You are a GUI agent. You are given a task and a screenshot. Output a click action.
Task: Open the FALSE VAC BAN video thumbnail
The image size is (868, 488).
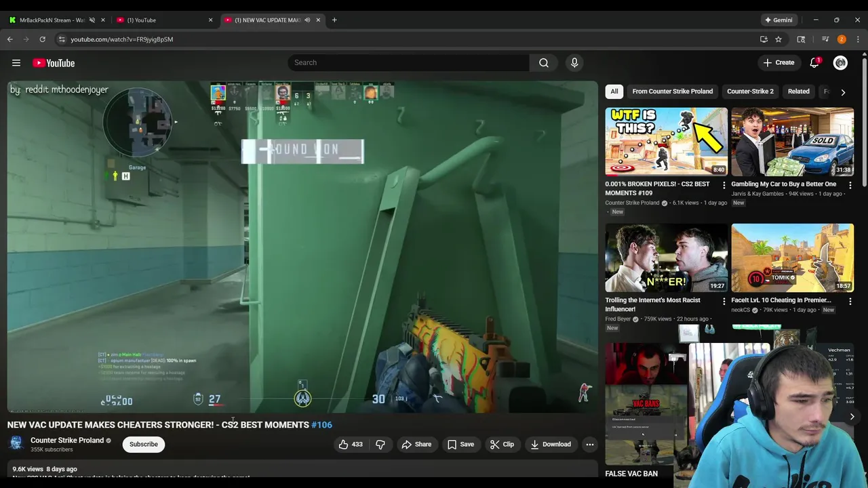[x=647, y=403]
